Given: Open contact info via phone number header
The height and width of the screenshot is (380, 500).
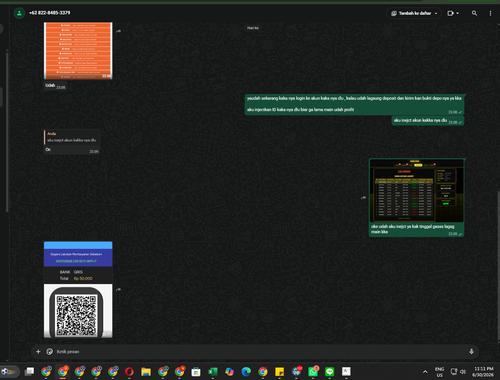Looking at the screenshot, I should [x=50, y=13].
